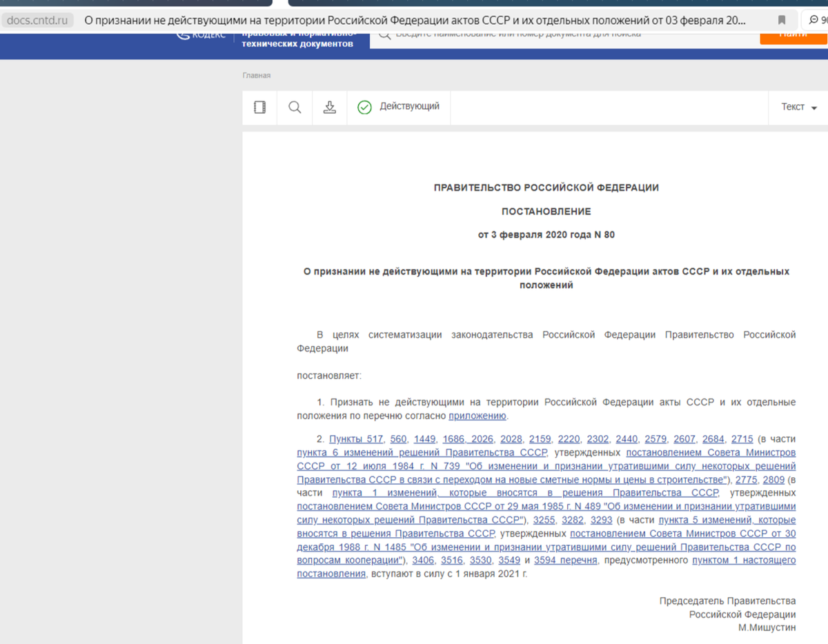Open the 2684 item link
This screenshot has height=644, width=828.
coord(713,439)
